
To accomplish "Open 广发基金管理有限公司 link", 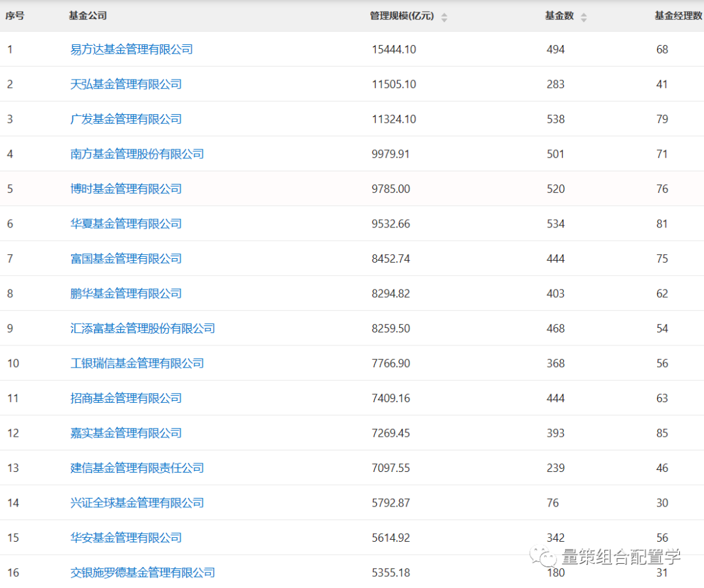I will [x=126, y=119].
